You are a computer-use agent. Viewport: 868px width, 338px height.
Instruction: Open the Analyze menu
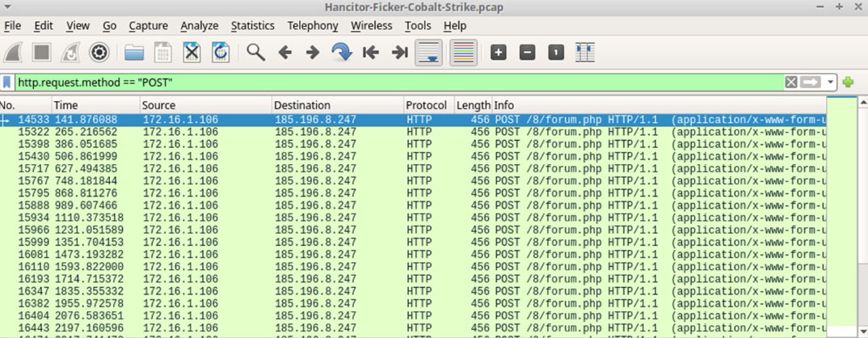pyautogui.click(x=200, y=26)
